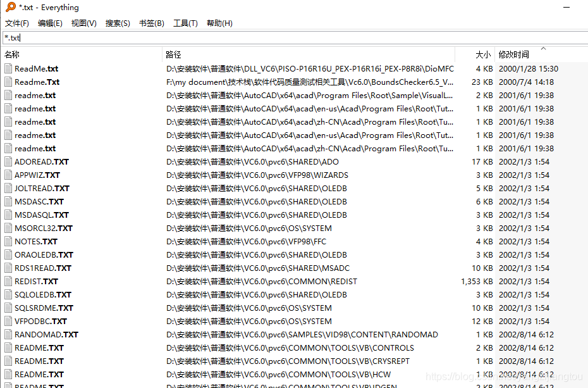Select file name ReadMe.txt dated 2000/1/28
The width and height of the screenshot is (588, 388).
[37, 68]
